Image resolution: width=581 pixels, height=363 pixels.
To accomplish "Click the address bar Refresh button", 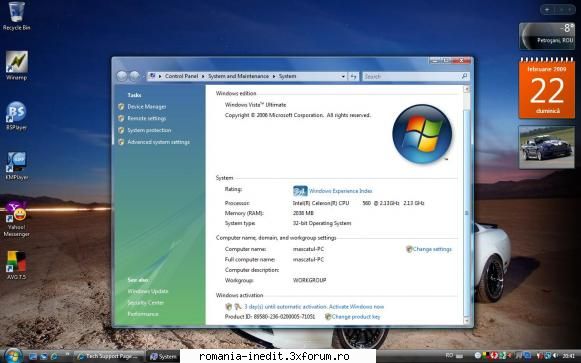I will tap(353, 76).
